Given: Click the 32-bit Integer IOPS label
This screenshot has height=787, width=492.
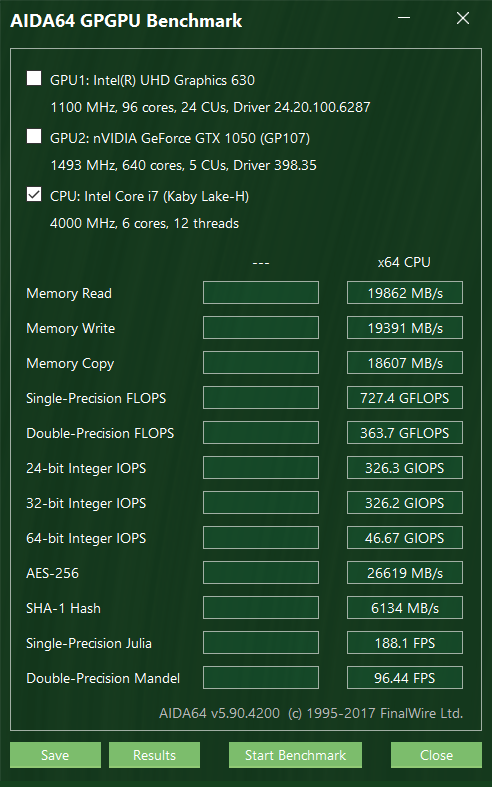Looking at the screenshot, I should click(86, 503).
